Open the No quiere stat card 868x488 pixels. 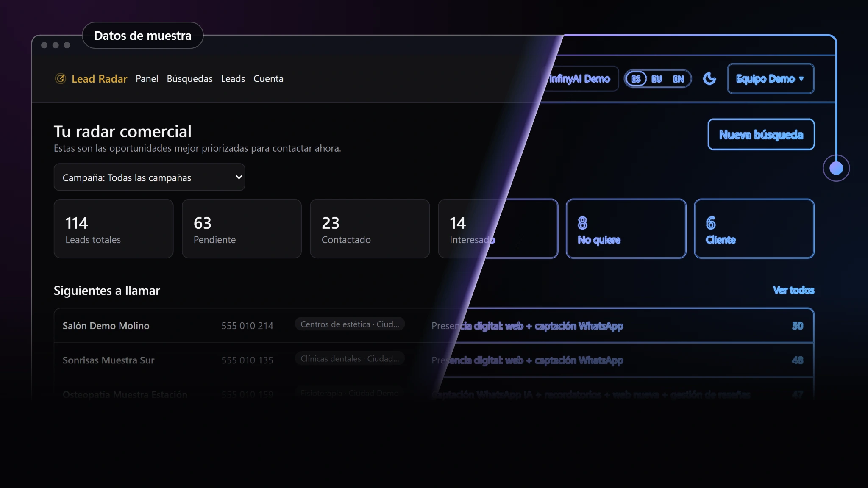(x=626, y=228)
